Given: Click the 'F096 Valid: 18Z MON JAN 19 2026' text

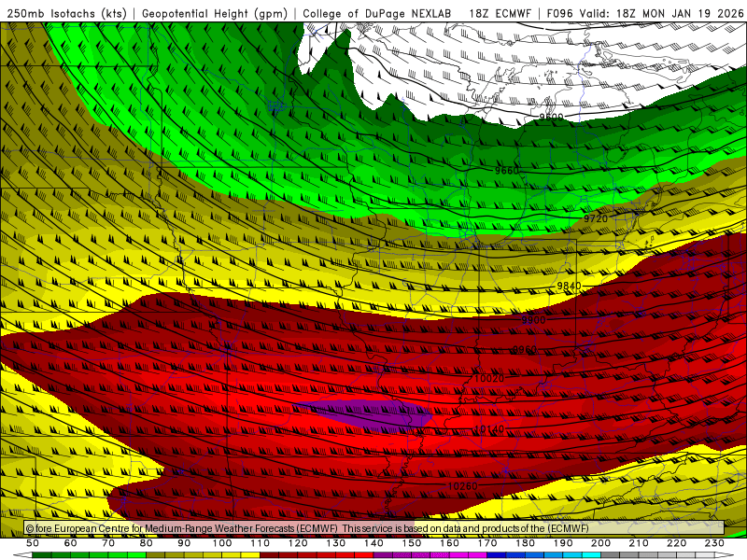Looking at the screenshot, I should [x=645, y=13].
